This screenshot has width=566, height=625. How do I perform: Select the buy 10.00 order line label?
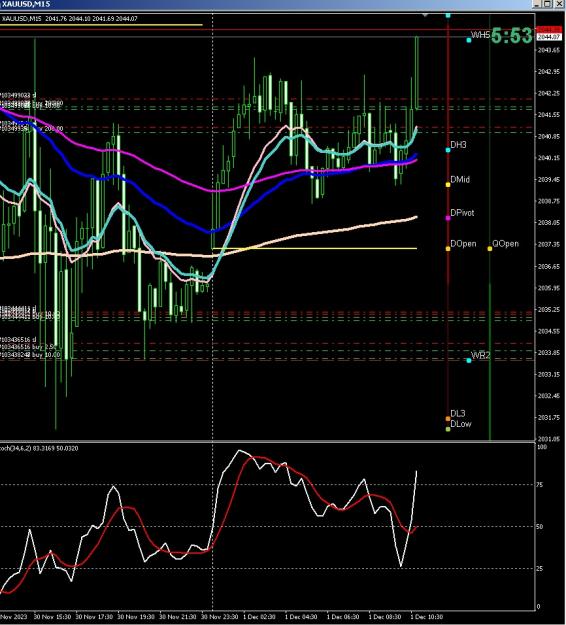click(x=45, y=355)
